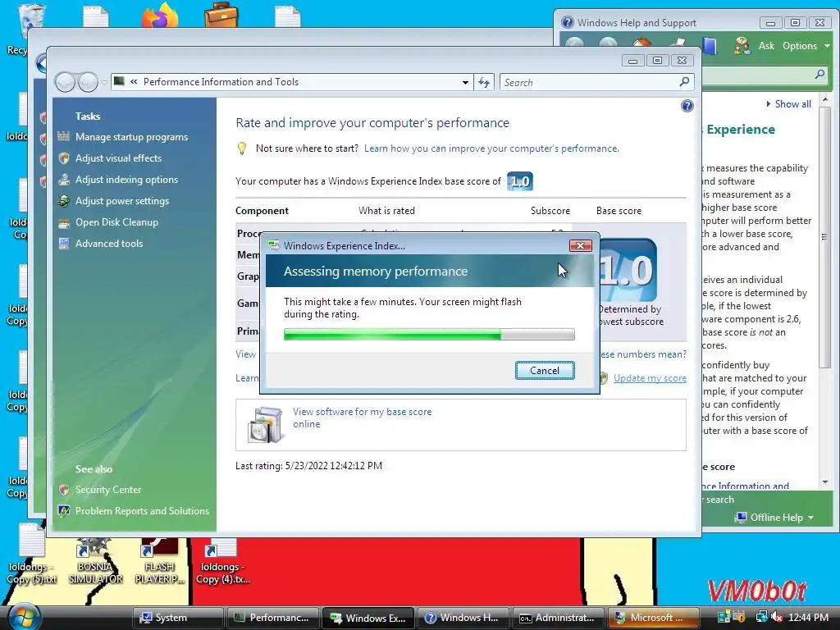Click the Subscore column header
The height and width of the screenshot is (630, 840).
coord(550,211)
